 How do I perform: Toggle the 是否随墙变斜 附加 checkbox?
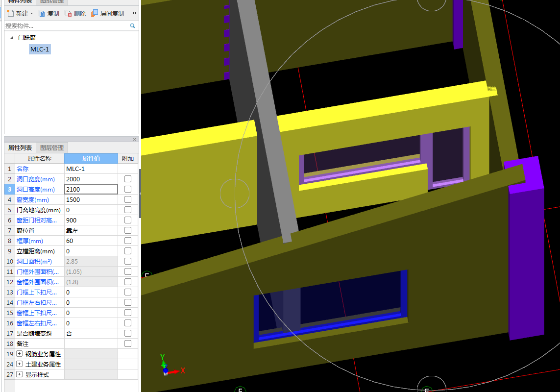pyautogui.click(x=128, y=333)
